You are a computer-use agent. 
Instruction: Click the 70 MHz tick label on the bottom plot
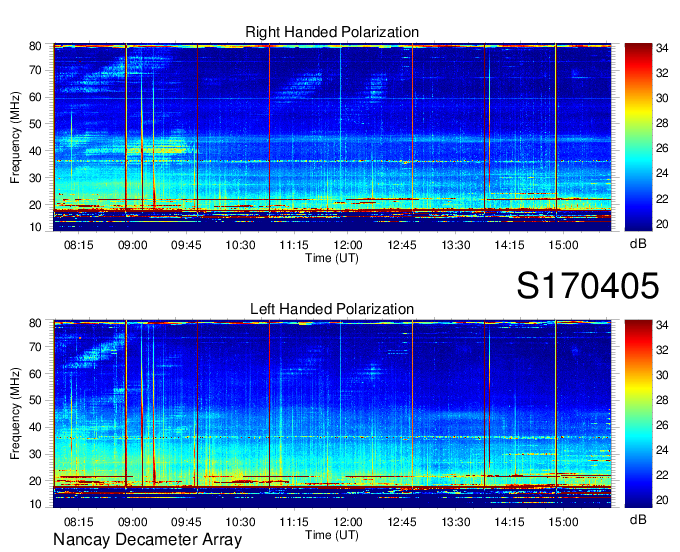click(x=35, y=347)
